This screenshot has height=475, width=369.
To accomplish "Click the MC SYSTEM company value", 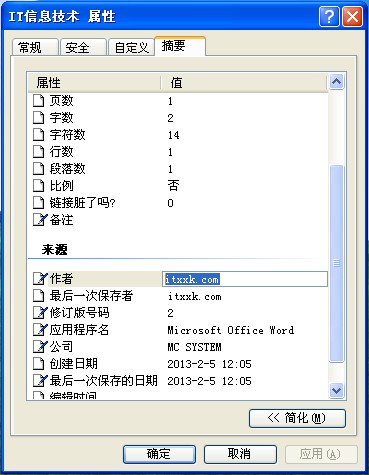I will coord(194,347).
